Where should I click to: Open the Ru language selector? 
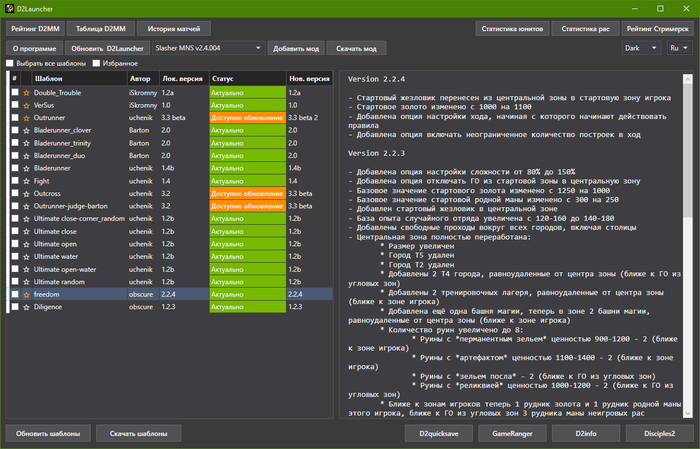tap(678, 47)
